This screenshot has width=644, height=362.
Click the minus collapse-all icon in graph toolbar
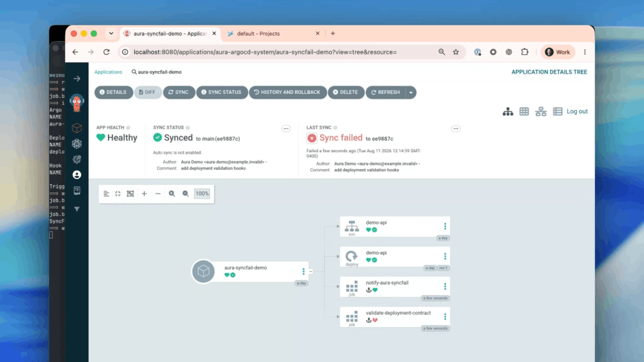click(x=158, y=194)
